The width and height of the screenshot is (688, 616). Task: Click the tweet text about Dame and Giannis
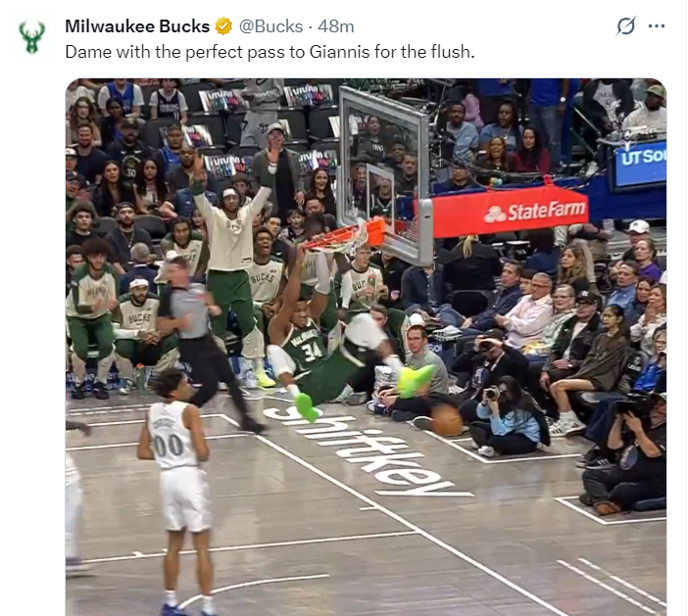click(x=270, y=52)
